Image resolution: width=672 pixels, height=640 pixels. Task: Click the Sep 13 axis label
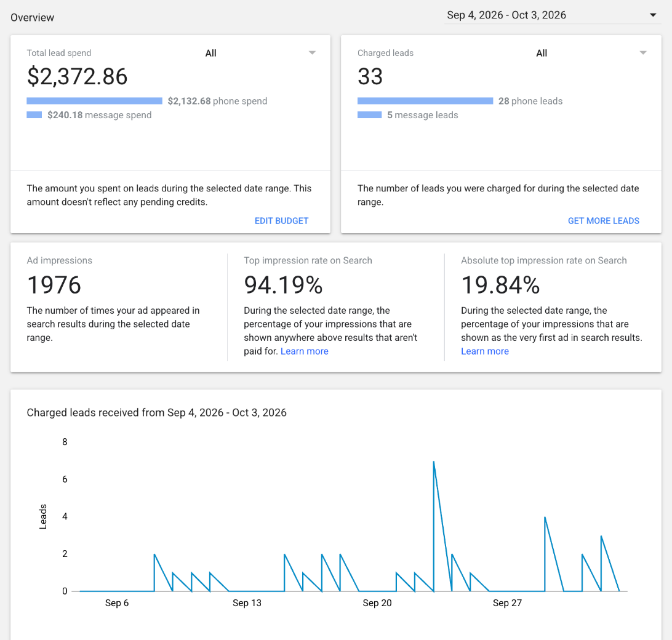coord(247,602)
